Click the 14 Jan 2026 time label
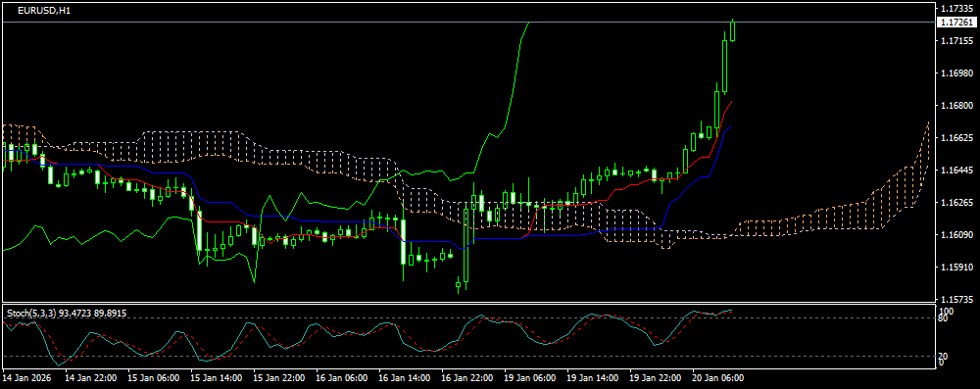The width and height of the screenshot is (980, 389). pos(26,378)
